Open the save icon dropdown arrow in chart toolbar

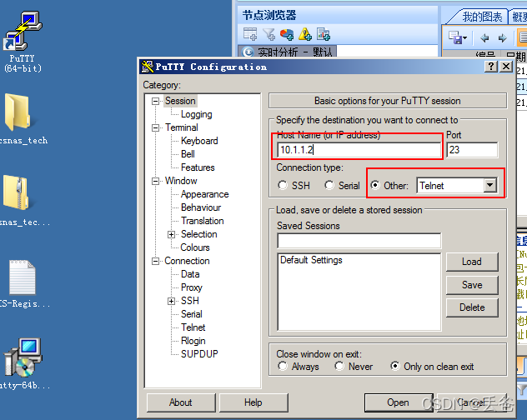coord(464,38)
